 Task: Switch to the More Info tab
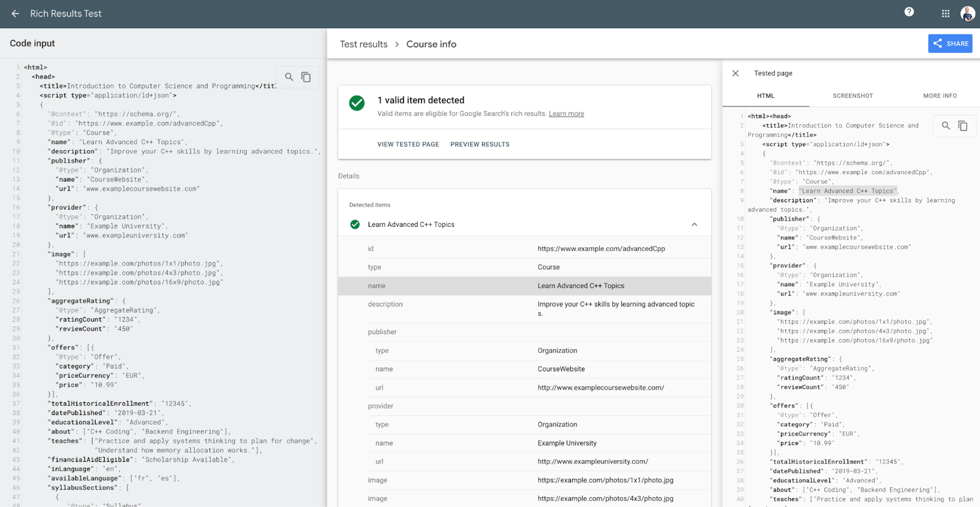[x=940, y=96]
